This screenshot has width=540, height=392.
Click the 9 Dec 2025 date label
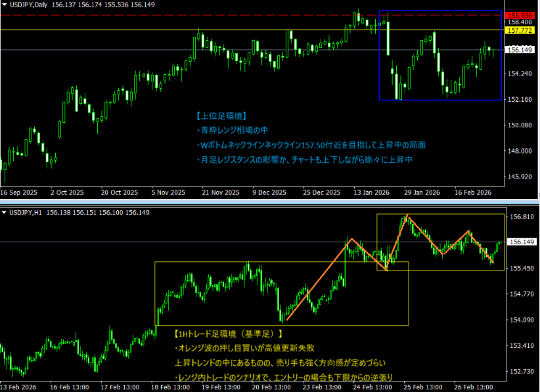click(269, 193)
